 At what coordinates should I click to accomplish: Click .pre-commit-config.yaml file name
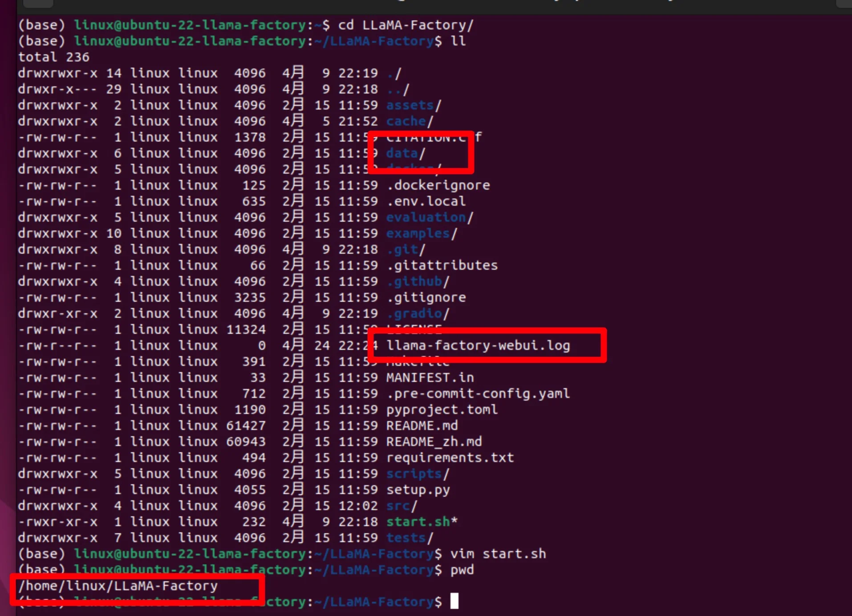click(x=478, y=393)
